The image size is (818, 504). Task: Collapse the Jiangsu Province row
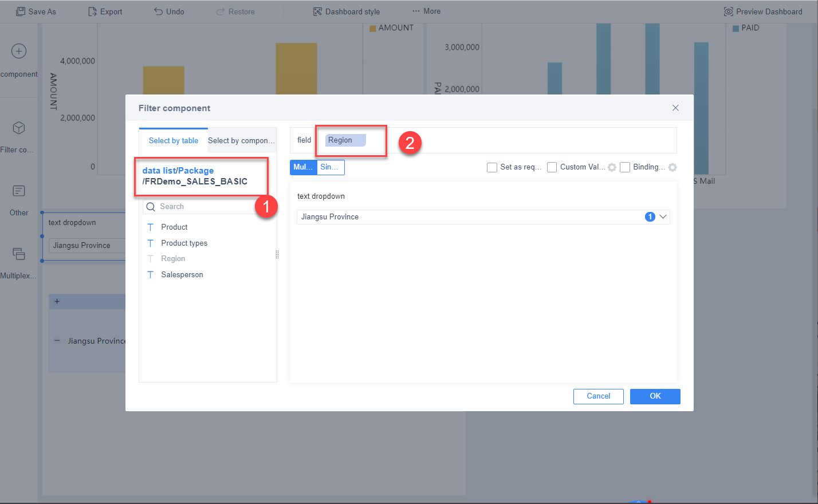57,341
